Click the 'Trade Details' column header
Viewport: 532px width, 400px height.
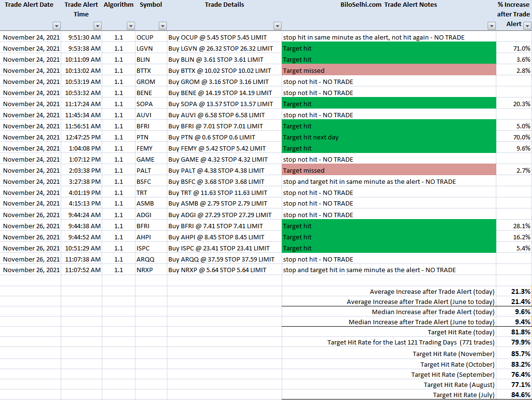point(224,5)
